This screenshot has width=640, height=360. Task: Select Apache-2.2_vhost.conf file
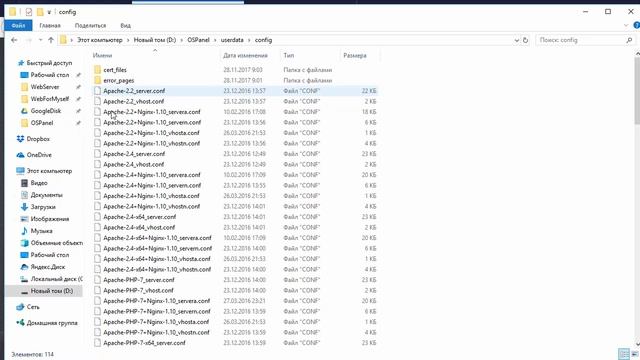coord(133,101)
